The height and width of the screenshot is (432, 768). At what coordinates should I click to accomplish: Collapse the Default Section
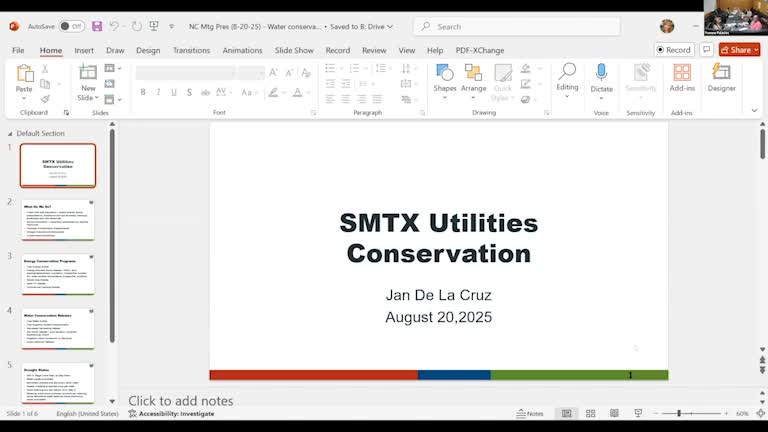tap(11, 133)
